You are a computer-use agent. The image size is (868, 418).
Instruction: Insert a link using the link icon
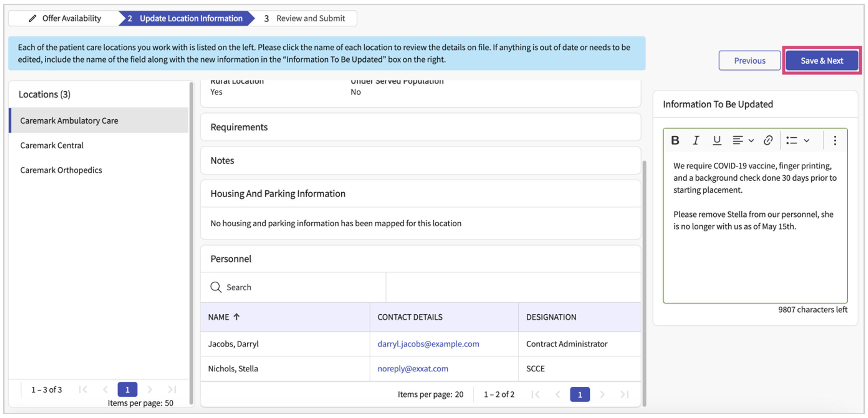point(768,140)
